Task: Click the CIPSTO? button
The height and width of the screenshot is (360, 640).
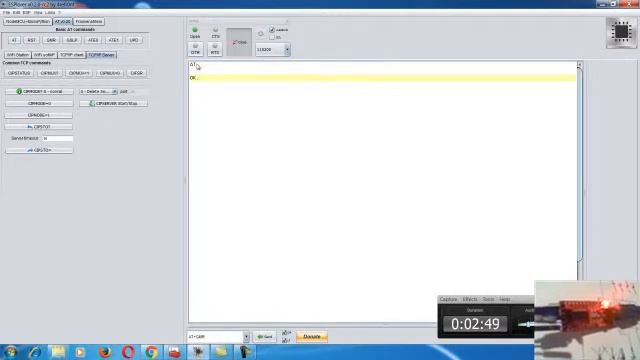Action: (39, 127)
